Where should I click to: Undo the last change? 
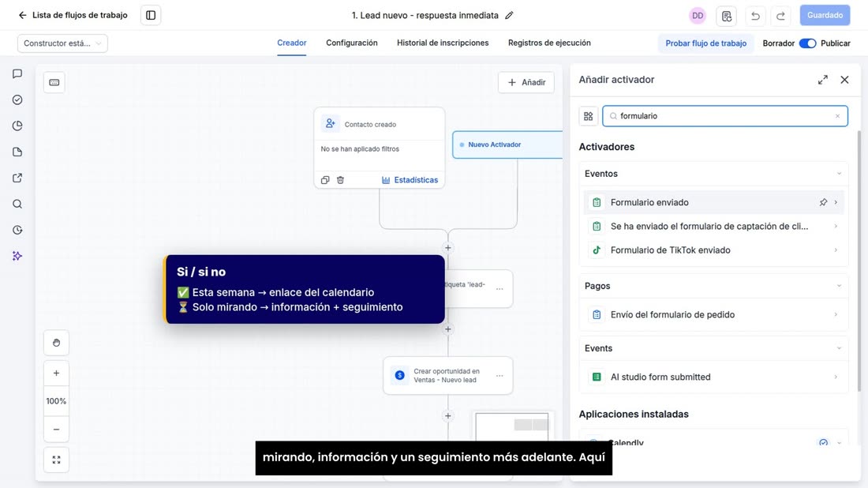(x=755, y=16)
